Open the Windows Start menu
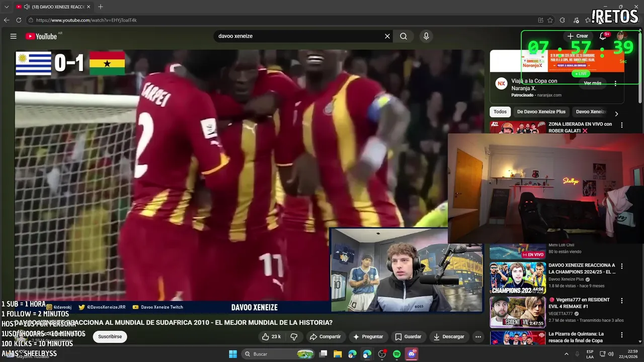This screenshot has height=362, width=644. 233,354
